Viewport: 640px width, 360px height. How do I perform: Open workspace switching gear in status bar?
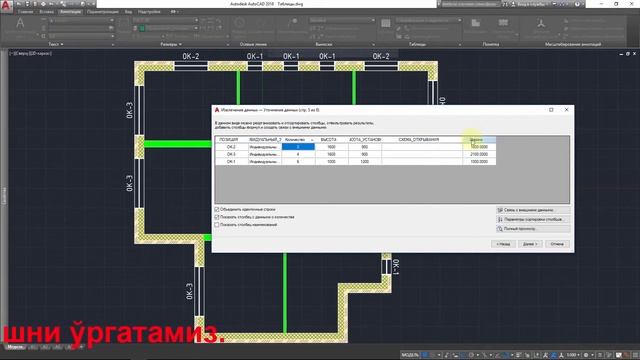tap(587, 355)
